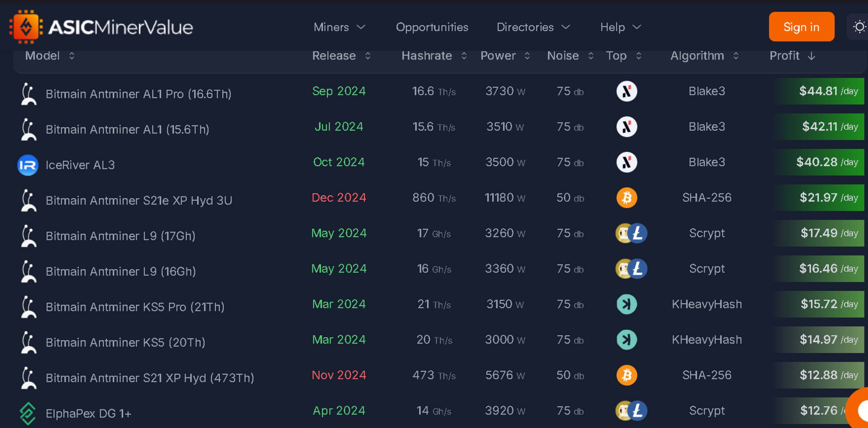Screen dimensions: 868x428
Task: Click Kaspa coin icon in KS5 Pro row
Action: 626,304
